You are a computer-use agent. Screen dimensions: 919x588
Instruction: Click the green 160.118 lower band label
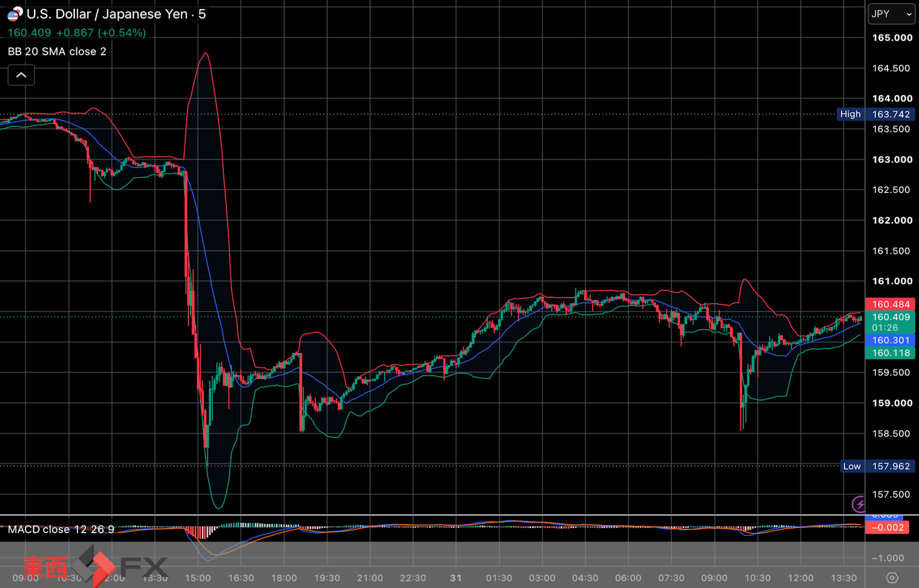890,353
